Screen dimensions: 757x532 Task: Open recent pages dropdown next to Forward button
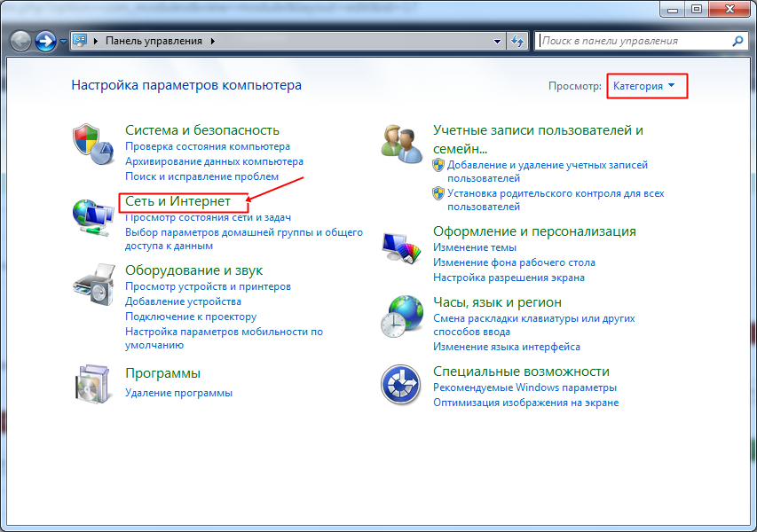pyautogui.click(x=63, y=42)
